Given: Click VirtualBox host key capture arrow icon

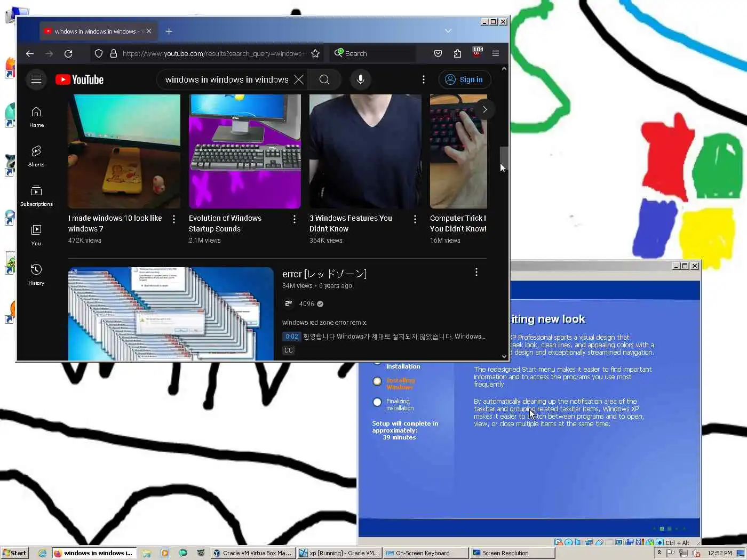Looking at the screenshot, I should [660, 542].
